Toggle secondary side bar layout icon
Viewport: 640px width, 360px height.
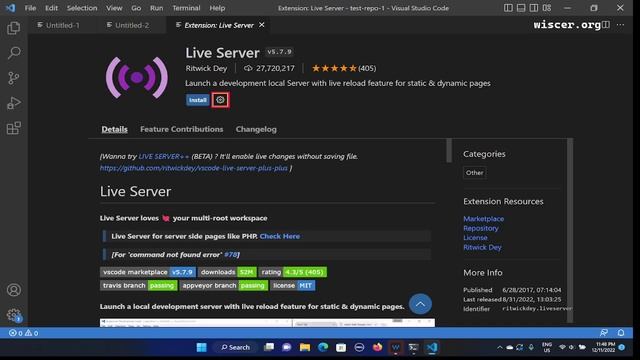point(534,8)
